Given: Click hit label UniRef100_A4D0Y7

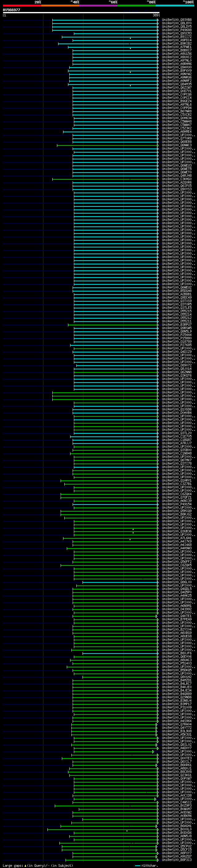Looking at the screenshot, I should pyautogui.click(x=176, y=748).
